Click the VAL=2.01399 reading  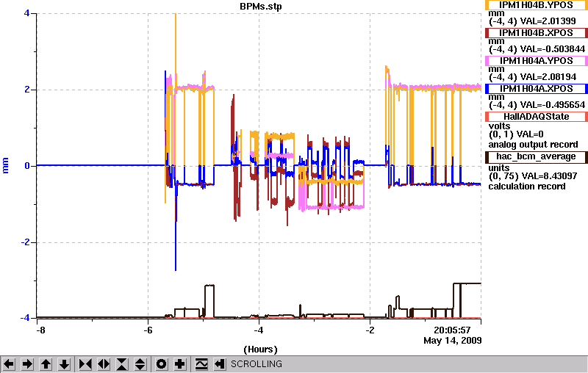546,21
